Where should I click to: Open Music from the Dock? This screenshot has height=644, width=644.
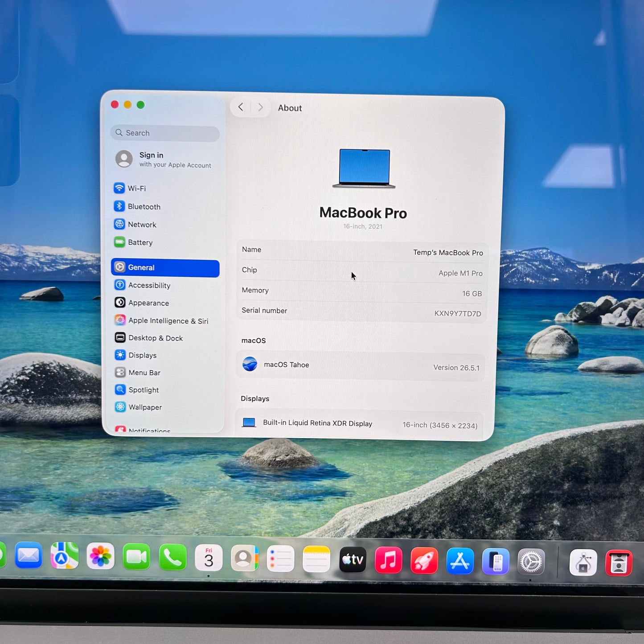pyautogui.click(x=389, y=560)
